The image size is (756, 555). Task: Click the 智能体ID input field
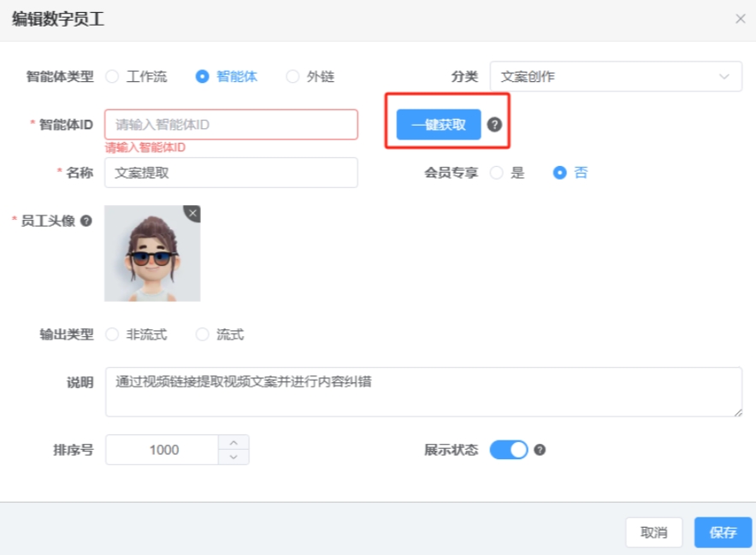coord(231,124)
